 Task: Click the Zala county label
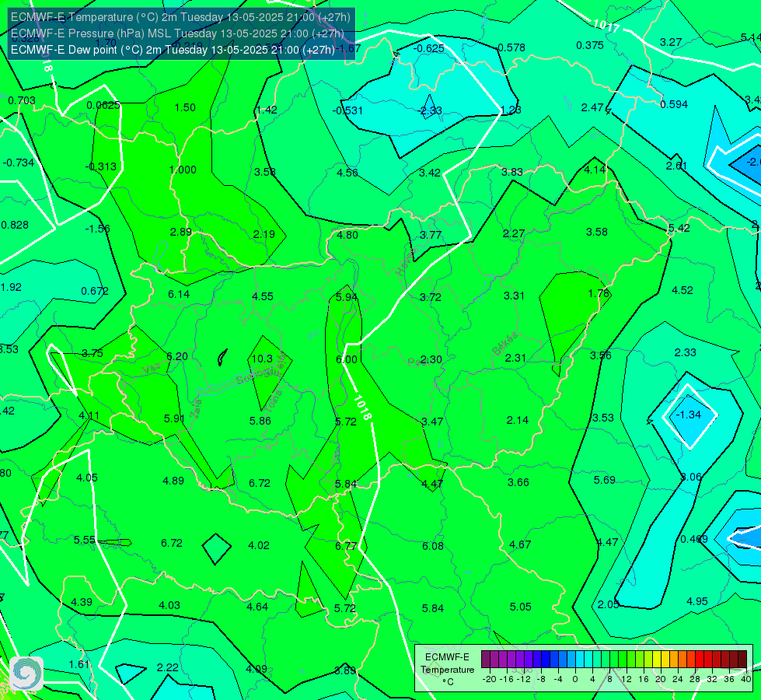[x=196, y=411]
